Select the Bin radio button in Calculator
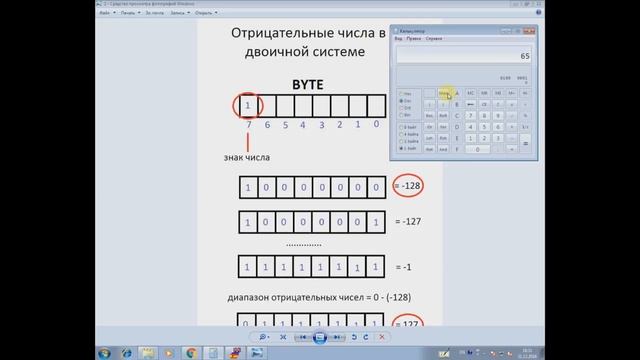This screenshot has height=360, width=640. (405, 115)
